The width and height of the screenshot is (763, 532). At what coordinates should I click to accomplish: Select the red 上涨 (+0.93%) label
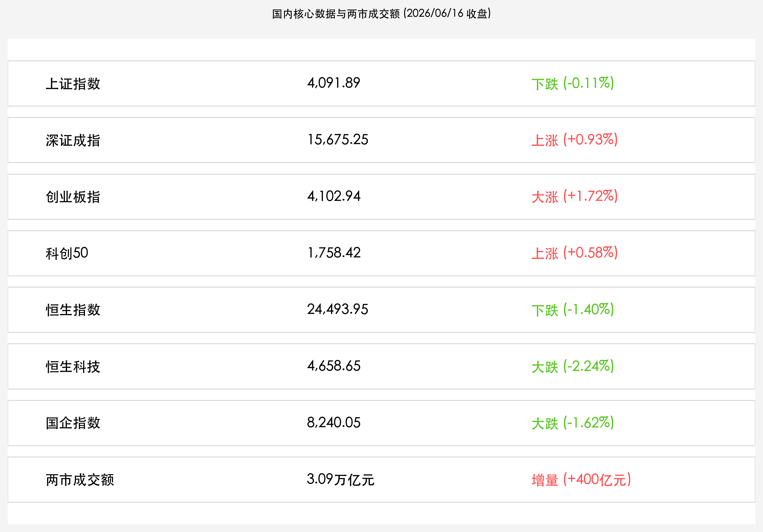pyautogui.click(x=575, y=140)
